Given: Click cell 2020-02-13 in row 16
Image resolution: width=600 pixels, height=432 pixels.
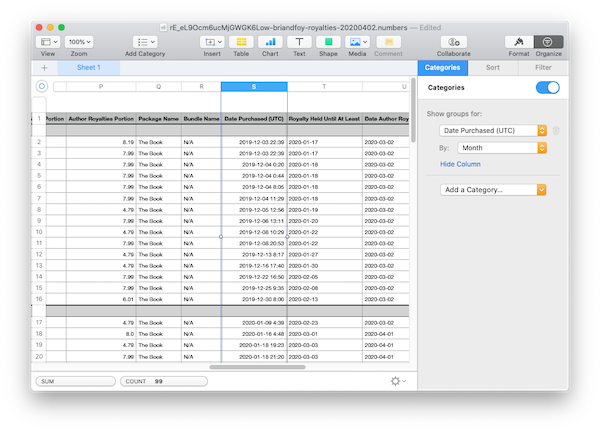Looking at the screenshot, I should pos(324,299).
